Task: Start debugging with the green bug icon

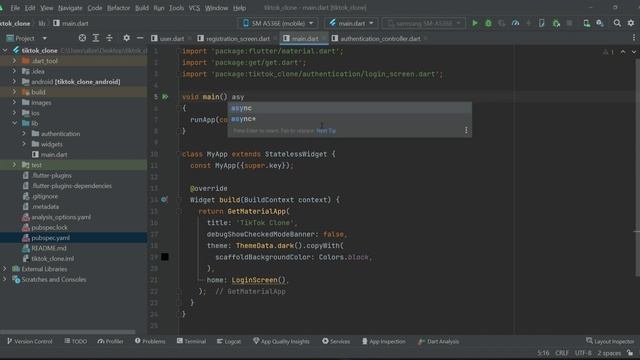Action: click(488, 23)
